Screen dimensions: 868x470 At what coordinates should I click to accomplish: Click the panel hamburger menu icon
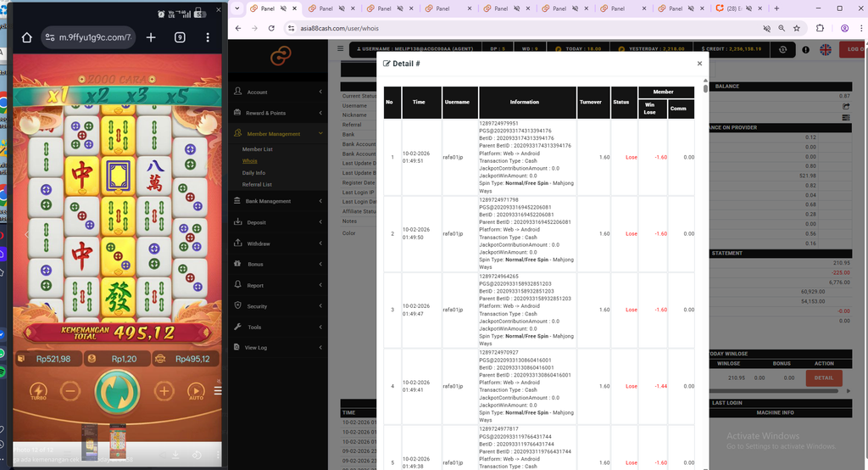(341, 48)
